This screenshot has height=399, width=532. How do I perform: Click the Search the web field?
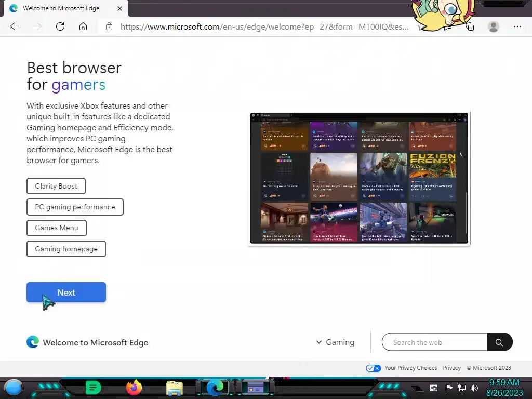(x=435, y=342)
